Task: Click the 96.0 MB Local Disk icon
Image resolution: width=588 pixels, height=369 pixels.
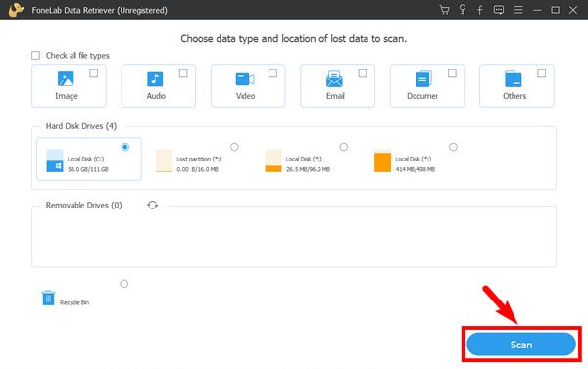Action: pos(273,161)
